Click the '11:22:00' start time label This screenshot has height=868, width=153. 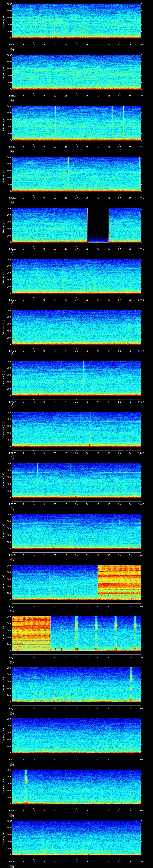[12, 453]
